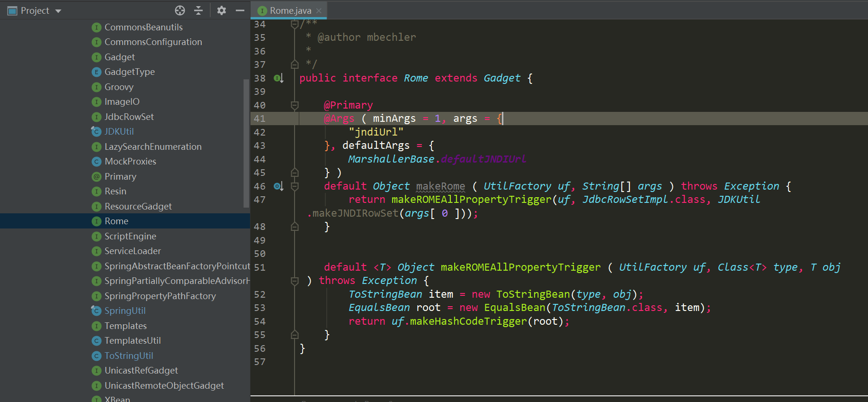Click the gutter override icon on line 46
Image resolution: width=868 pixels, height=402 pixels.
pos(278,186)
